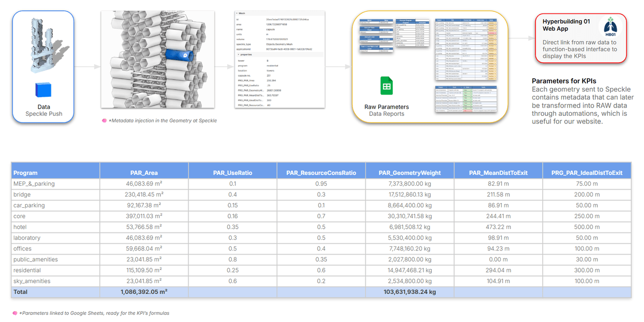Viewport: 644px width, 322px height.
Task: Click the Google Sheets icon
Action: click(x=387, y=86)
